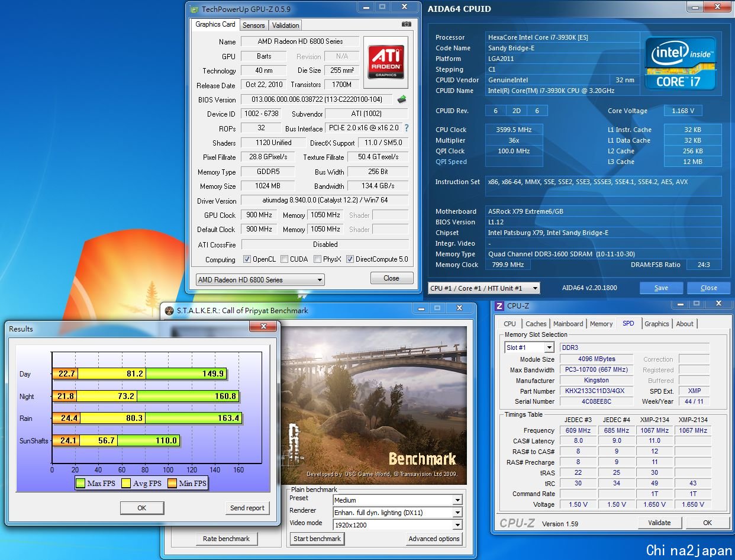The image size is (735, 560).
Task: Click the CPU Clock 3599.5 MHz value
Action: pos(514,130)
